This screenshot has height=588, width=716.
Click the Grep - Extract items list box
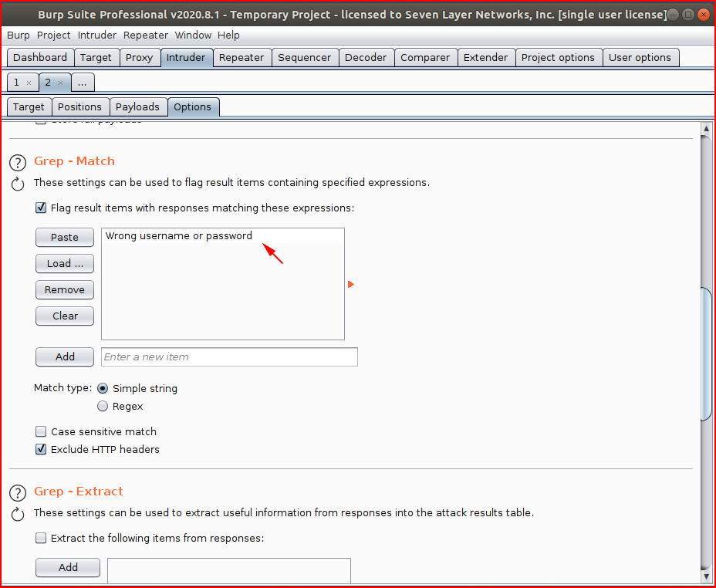[229, 571]
